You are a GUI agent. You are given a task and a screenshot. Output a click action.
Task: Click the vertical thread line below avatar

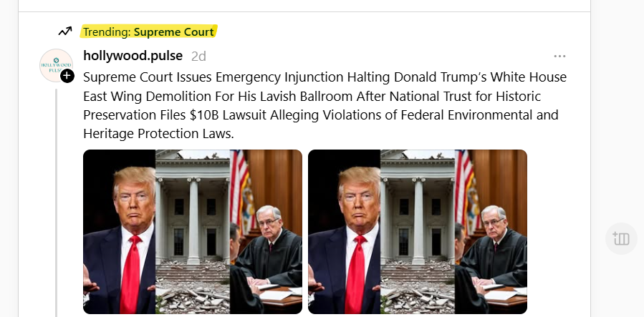(57, 203)
